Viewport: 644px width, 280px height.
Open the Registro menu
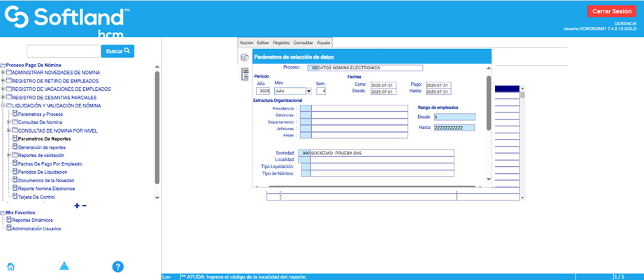(x=281, y=43)
